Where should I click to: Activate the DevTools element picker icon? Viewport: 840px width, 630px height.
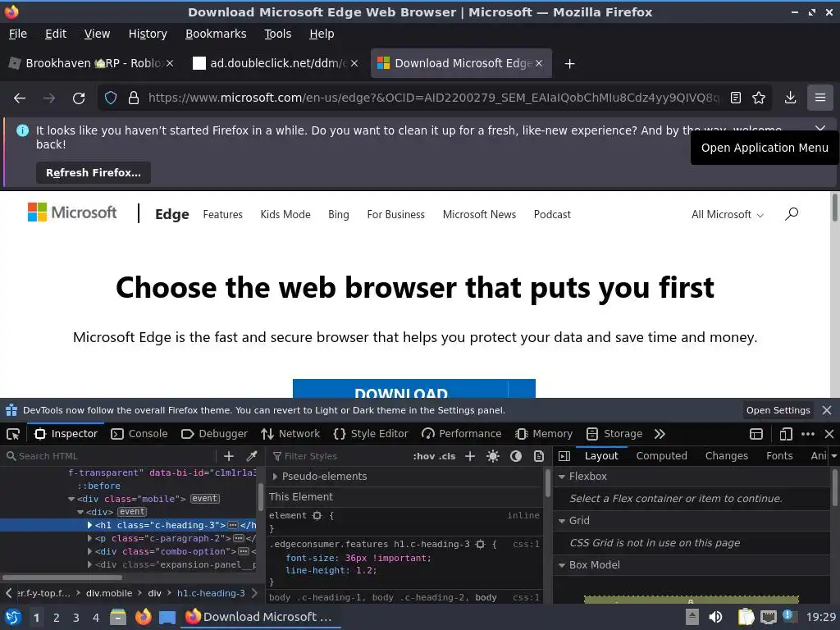point(13,434)
